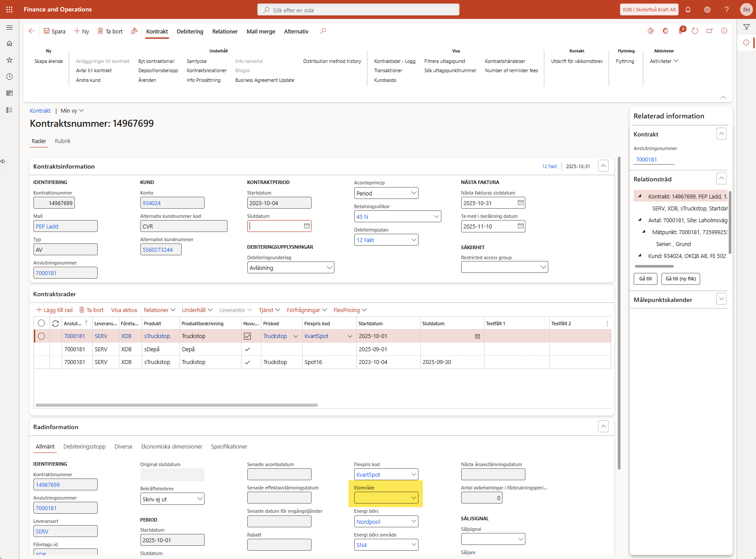Expand the Debiteringsunderlag Avläsning dropdown
The height and width of the screenshot is (559, 756).
tap(329, 268)
